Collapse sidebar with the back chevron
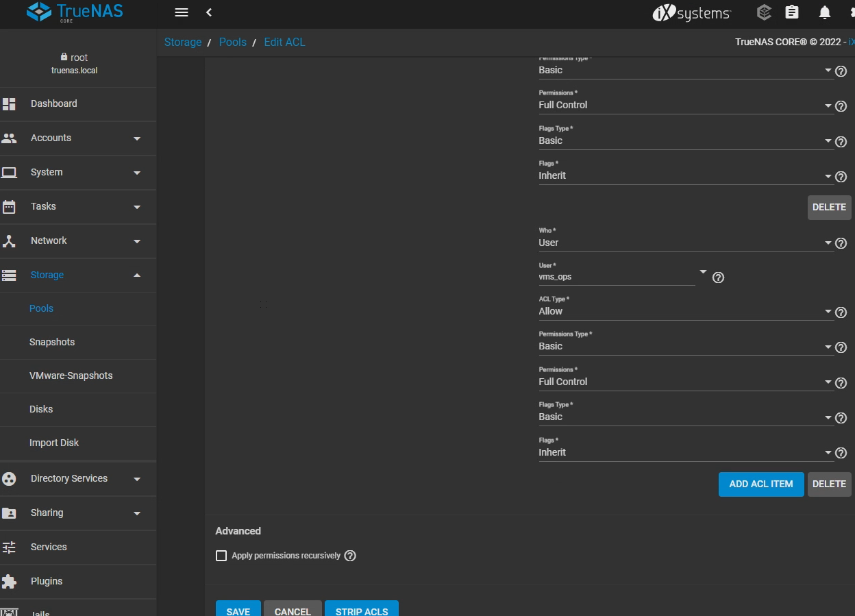Screen dimensions: 855x616 pos(209,12)
